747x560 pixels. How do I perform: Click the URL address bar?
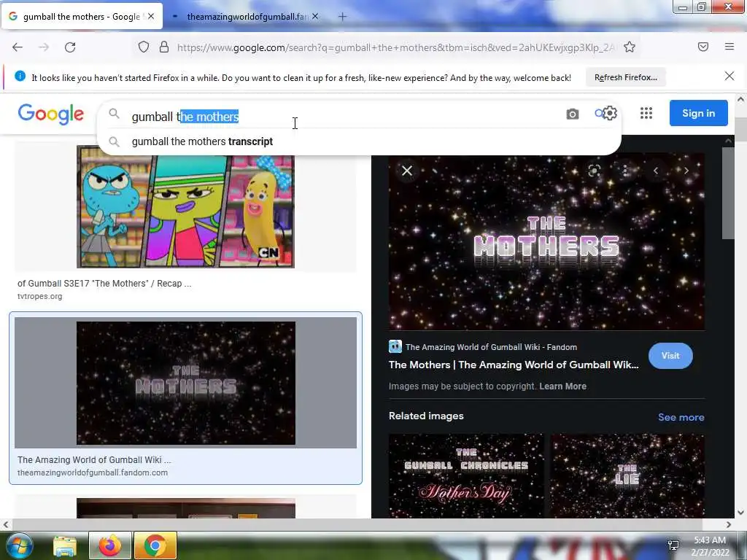(395, 47)
